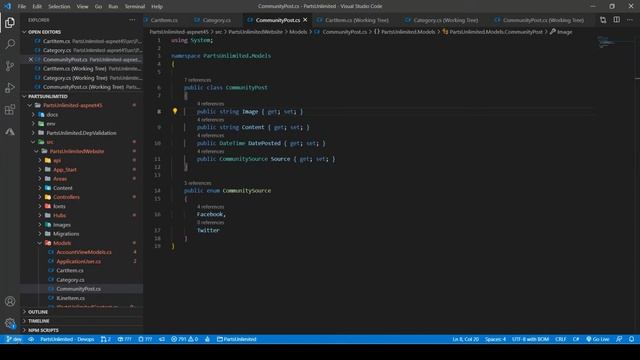640x360 pixels.
Task: Collapse the PARTSUNLIMITED workspace section
Action: [x=24, y=96]
